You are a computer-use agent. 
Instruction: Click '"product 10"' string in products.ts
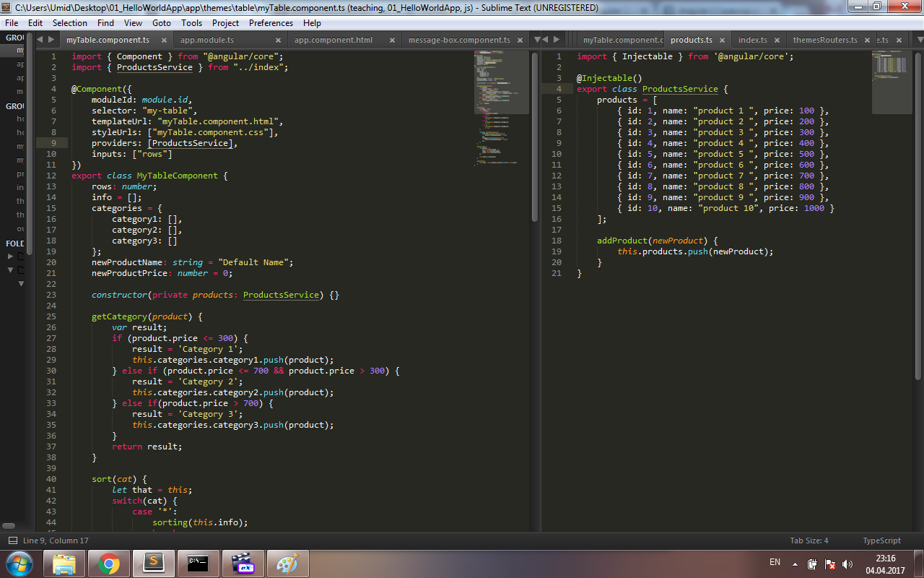(x=728, y=208)
